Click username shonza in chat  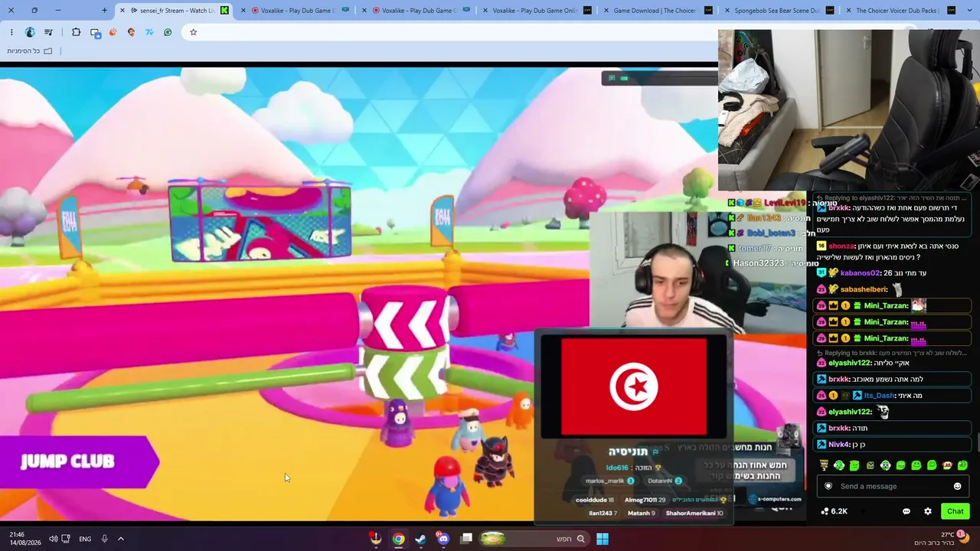tap(841, 246)
